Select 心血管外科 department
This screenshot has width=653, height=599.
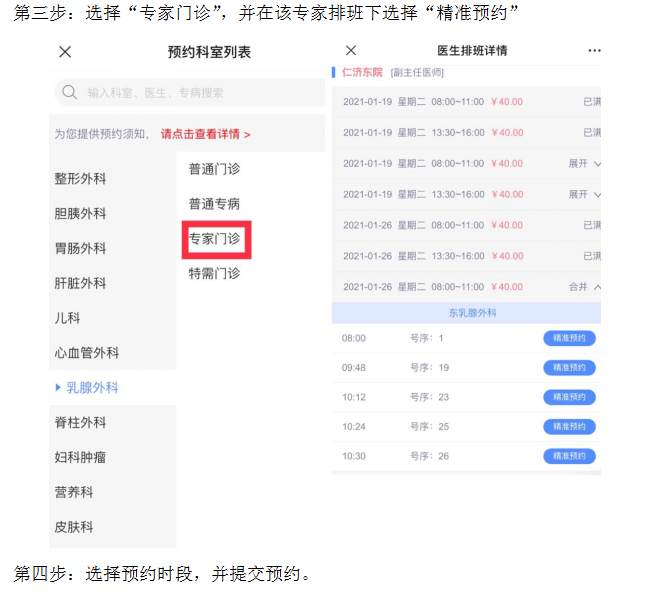(x=87, y=353)
